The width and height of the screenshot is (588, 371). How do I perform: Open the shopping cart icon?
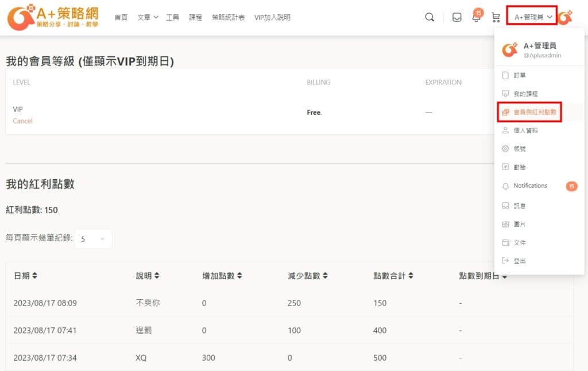[x=496, y=17]
